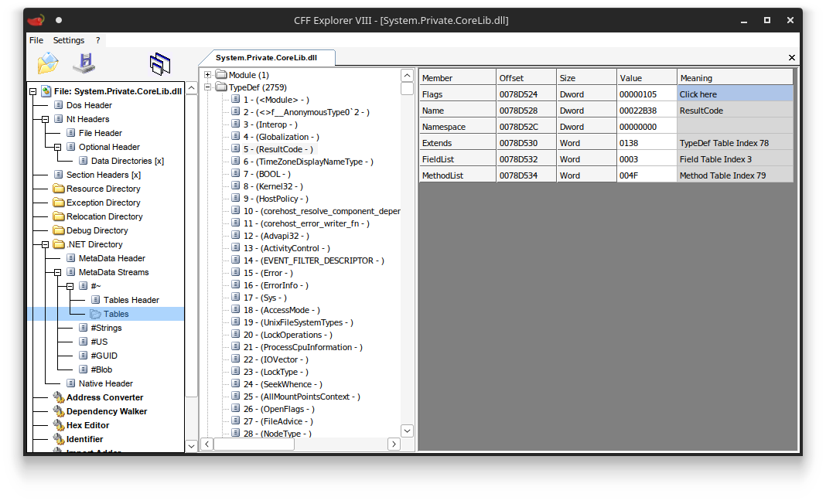Viewport: 826px width, 504px height.
Task: Click the Save floppy disk toolbar icon
Action: [84, 63]
